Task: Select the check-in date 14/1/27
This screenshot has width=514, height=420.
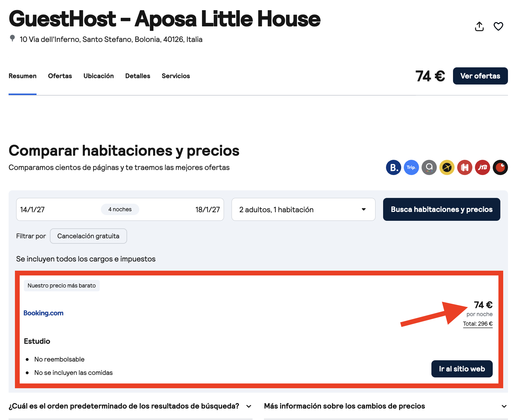Action: coord(32,210)
